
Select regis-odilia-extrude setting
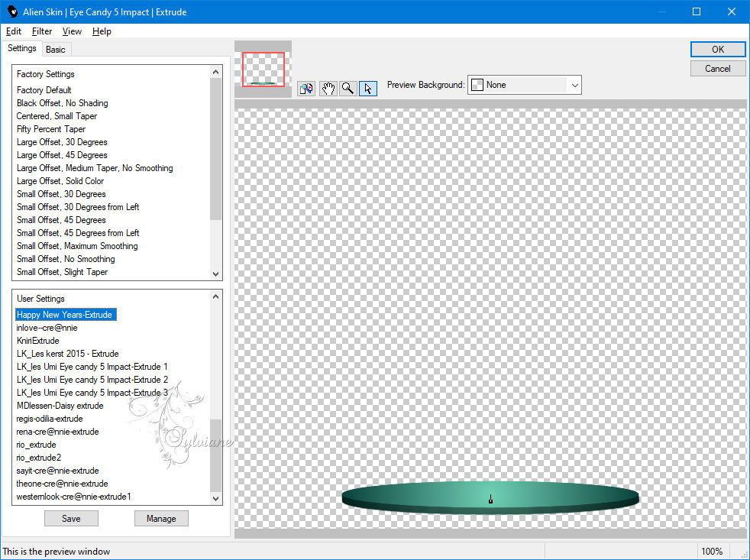tap(50, 419)
